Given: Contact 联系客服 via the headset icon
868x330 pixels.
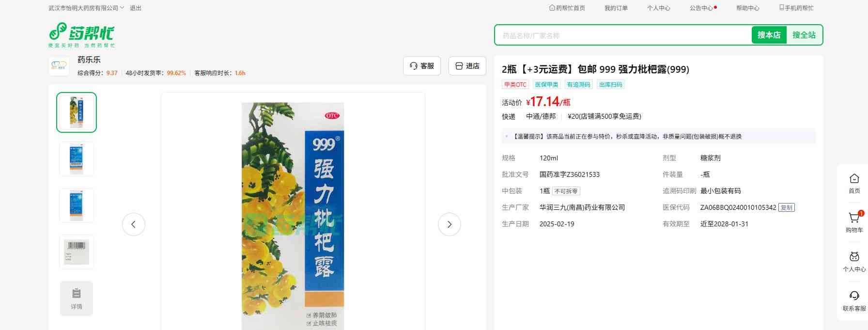Looking at the screenshot, I should pyautogui.click(x=854, y=300).
